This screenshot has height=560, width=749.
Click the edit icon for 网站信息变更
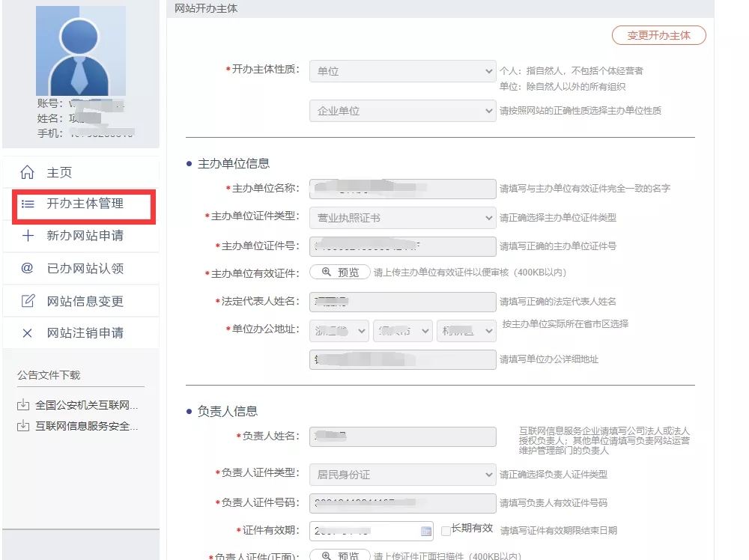28,301
